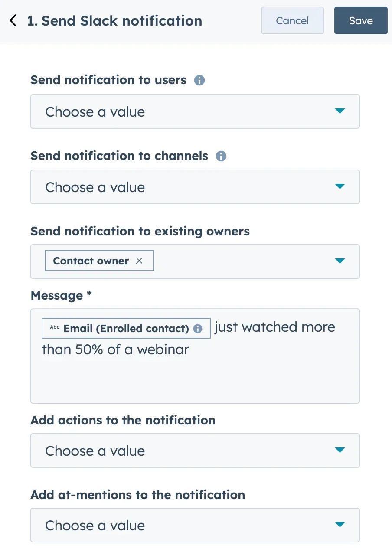Place cursor after webinar text in Message

(190, 349)
